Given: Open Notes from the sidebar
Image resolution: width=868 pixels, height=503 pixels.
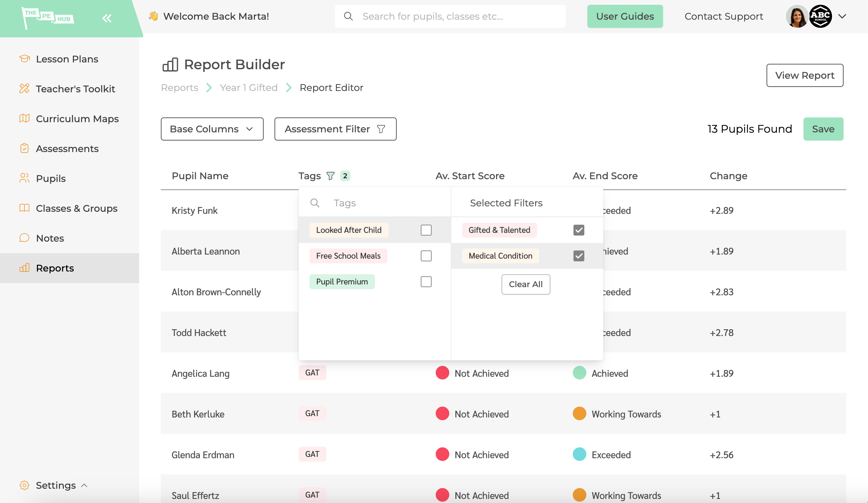Looking at the screenshot, I should (x=50, y=238).
